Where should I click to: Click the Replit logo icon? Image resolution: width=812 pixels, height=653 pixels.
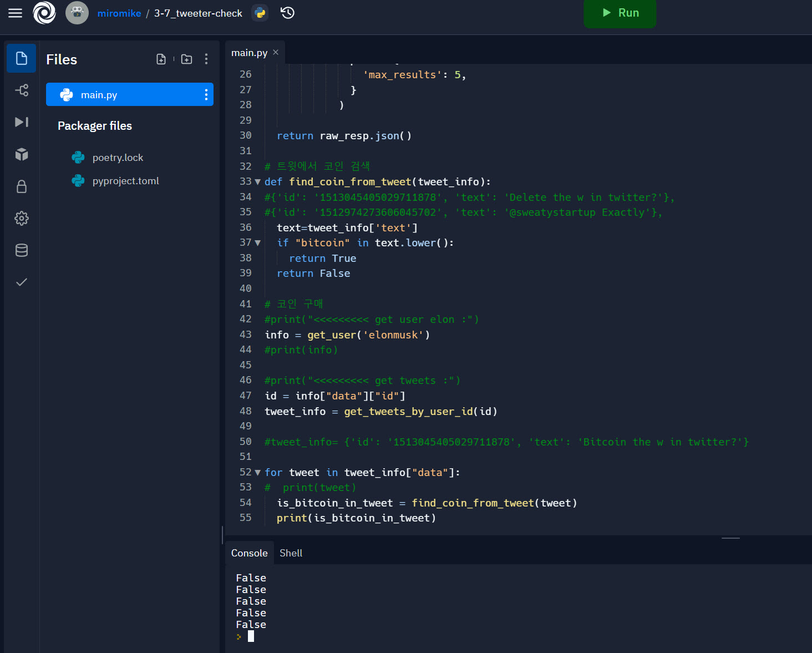click(x=44, y=13)
